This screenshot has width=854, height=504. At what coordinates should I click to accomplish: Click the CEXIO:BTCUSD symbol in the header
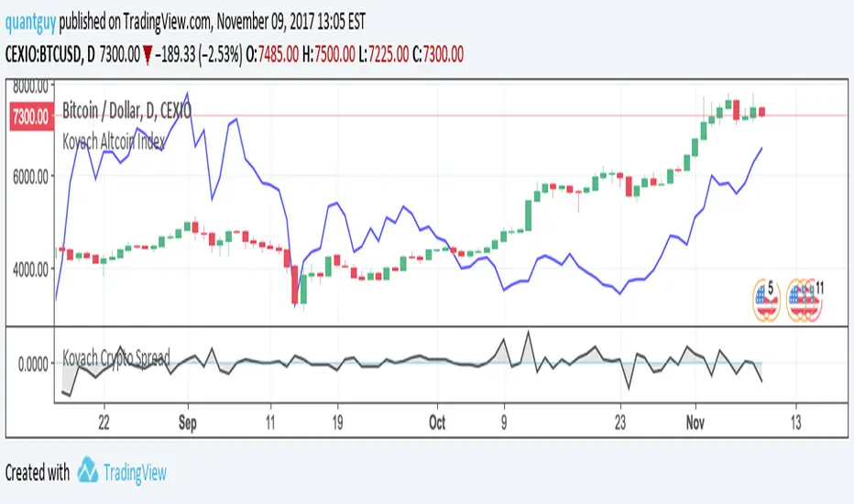pyautogui.click(x=51, y=54)
